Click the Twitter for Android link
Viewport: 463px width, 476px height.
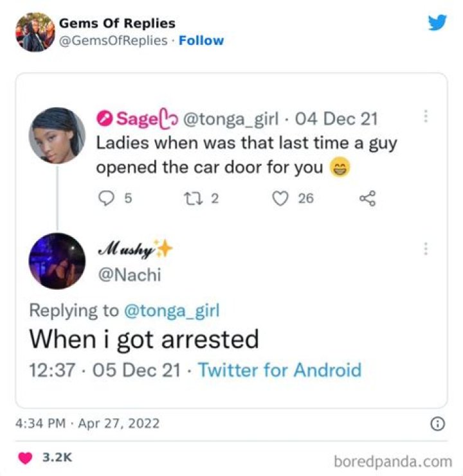point(280,370)
